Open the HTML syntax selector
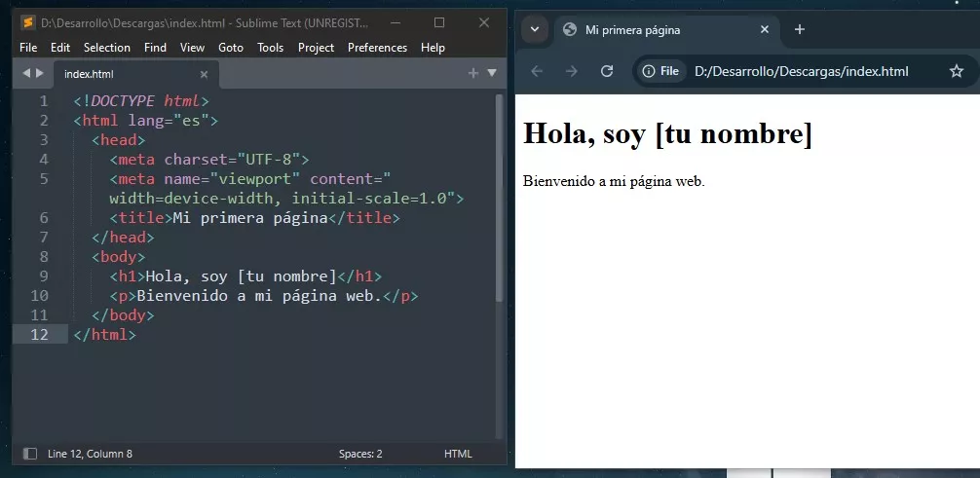Viewport: 980px width, 478px height. point(458,454)
